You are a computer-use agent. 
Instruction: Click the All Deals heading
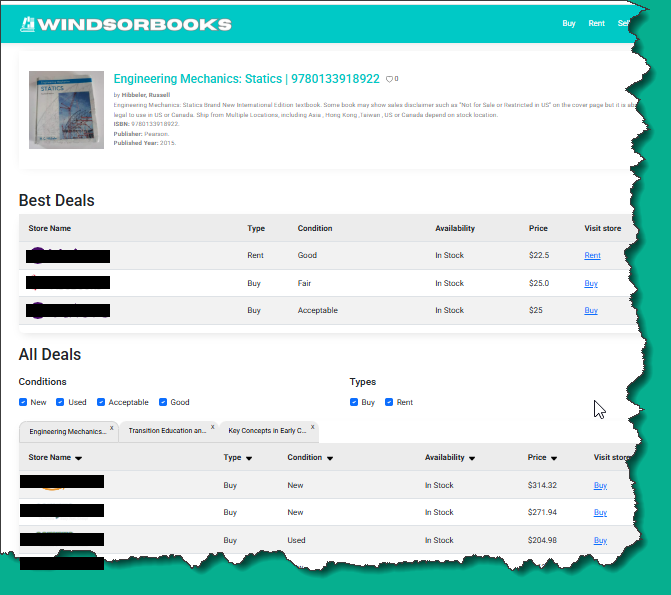point(50,354)
